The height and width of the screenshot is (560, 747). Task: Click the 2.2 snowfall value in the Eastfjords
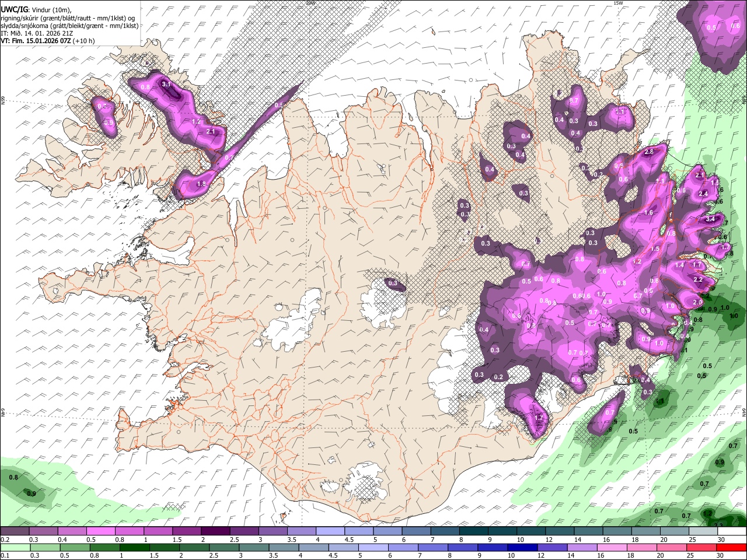698,279
